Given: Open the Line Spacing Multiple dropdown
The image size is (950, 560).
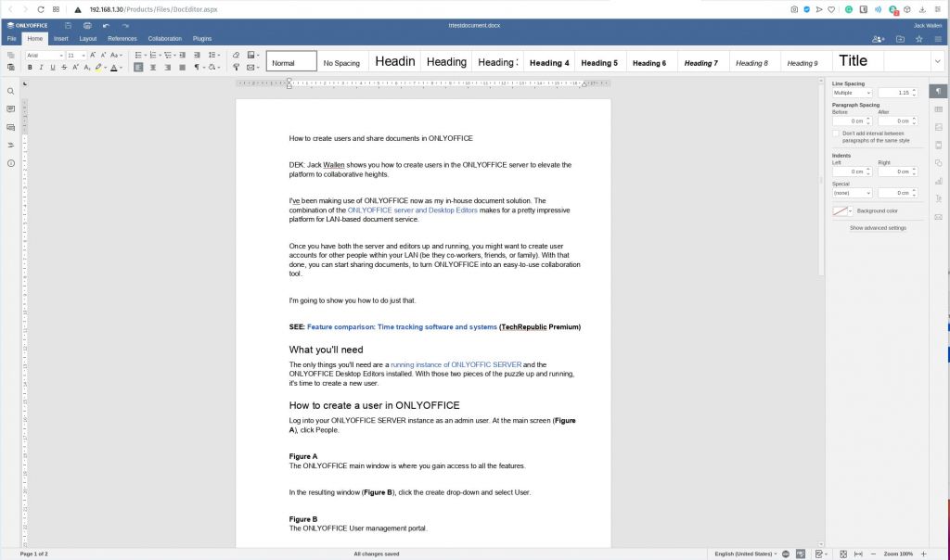Looking at the screenshot, I should [851, 92].
